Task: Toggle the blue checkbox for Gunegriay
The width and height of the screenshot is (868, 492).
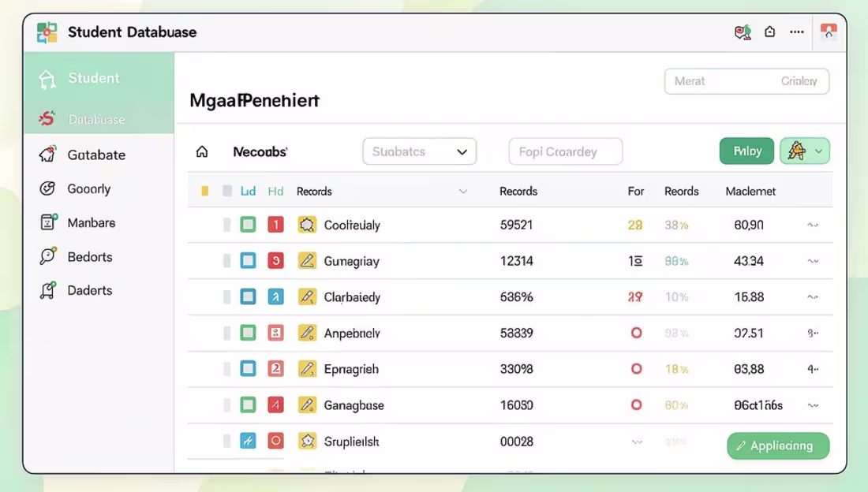Action: pyautogui.click(x=248, y=261)
